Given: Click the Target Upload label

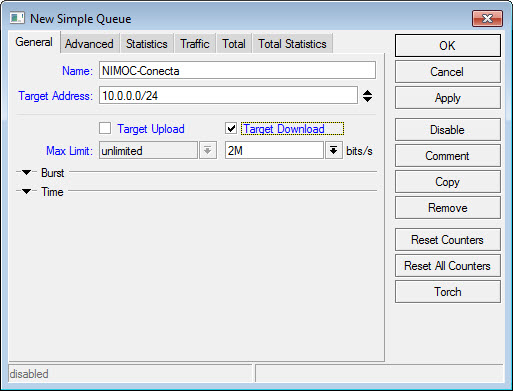Looking at the screenshot, I should [x=151, y=129].
